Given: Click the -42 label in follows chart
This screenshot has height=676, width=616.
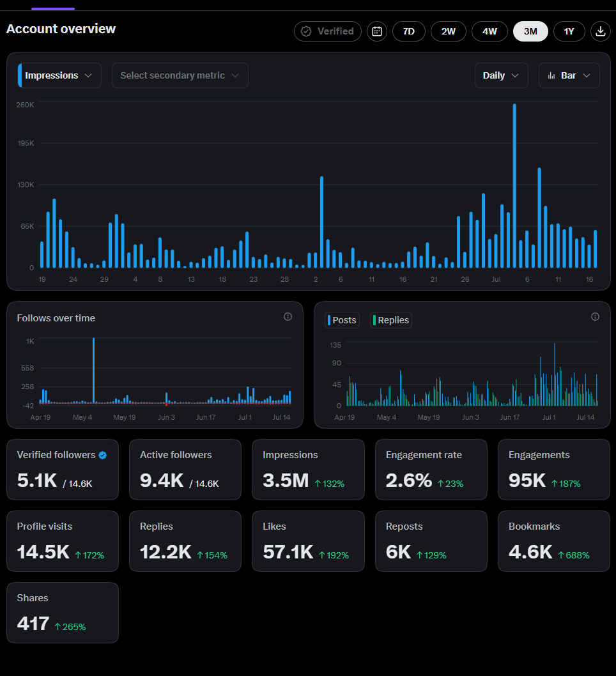Looking at the screenshot, I should click(x=27, y=406).
